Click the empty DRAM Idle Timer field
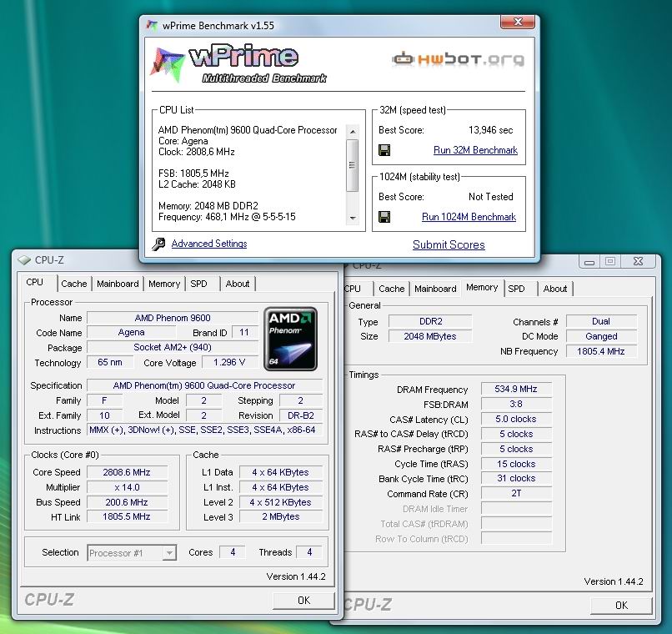 click(x=516, y=509)
